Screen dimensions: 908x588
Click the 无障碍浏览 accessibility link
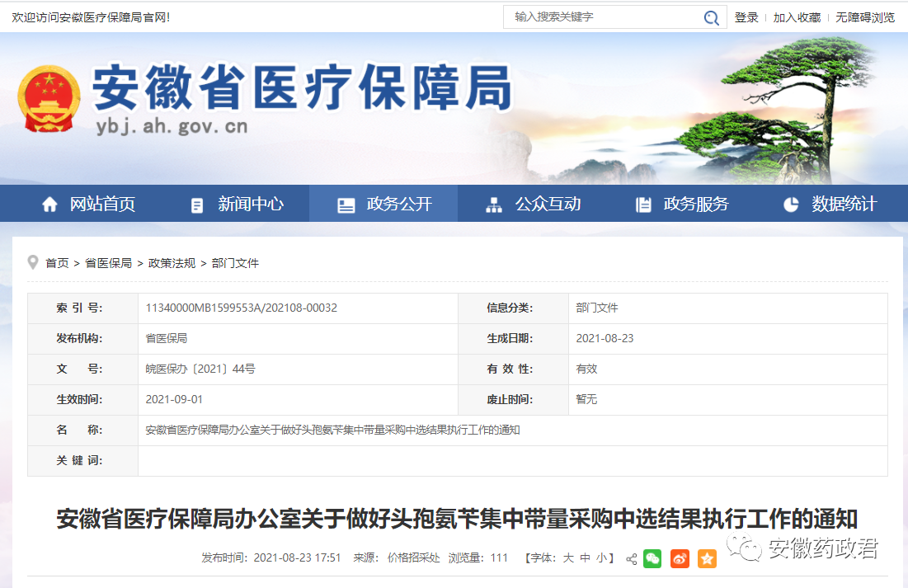click(x=865, y=17)
